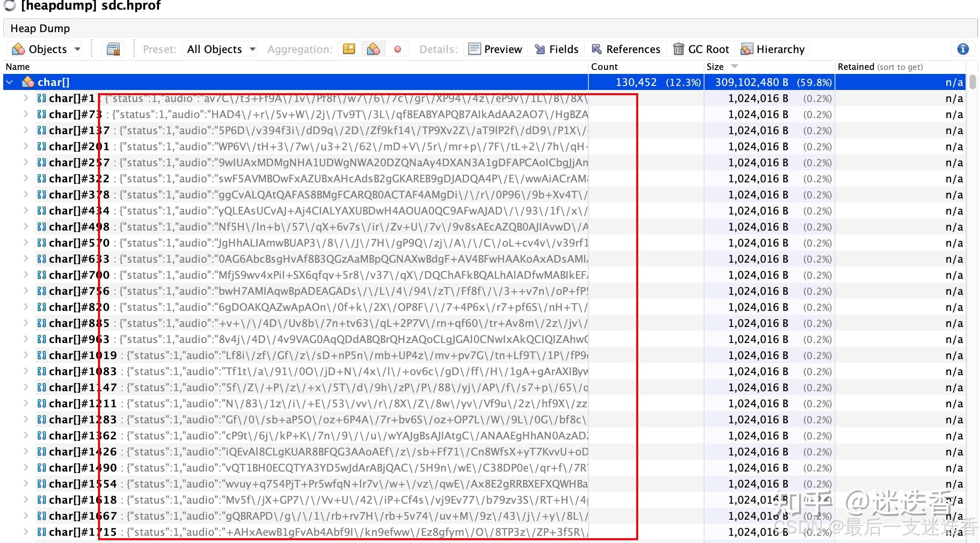Show the GC Root details panel
The image size is (980, 543).
(701, 49)
